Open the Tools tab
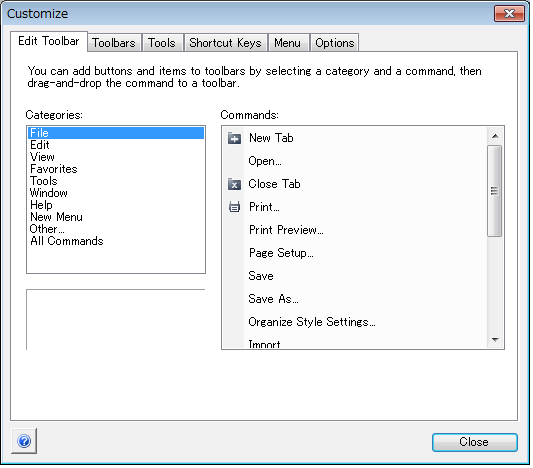533x468 pixels. coord(162,43)
